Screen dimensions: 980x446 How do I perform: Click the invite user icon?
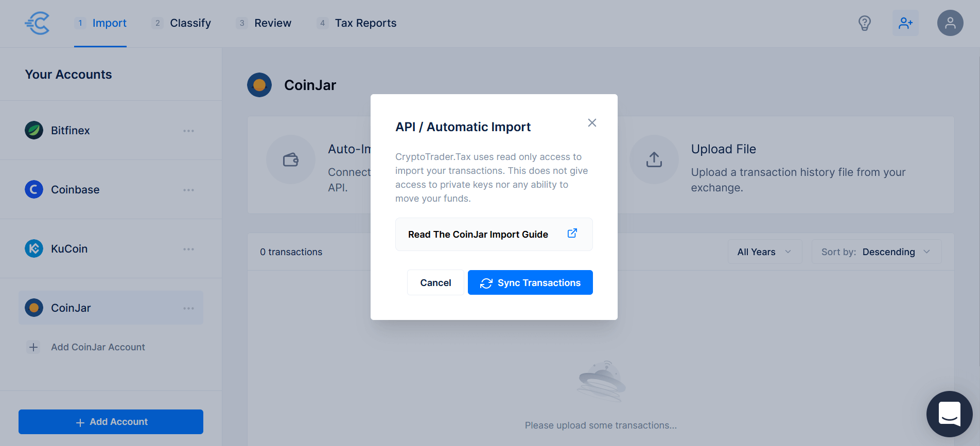[x=905, y=23]
